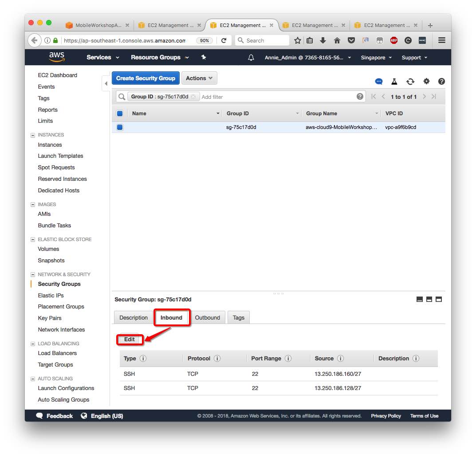This screenshot has height=457, width=476.
Task: Click the pin shortcuts icon in AWS navbar
Action: [x=204, y=57]
